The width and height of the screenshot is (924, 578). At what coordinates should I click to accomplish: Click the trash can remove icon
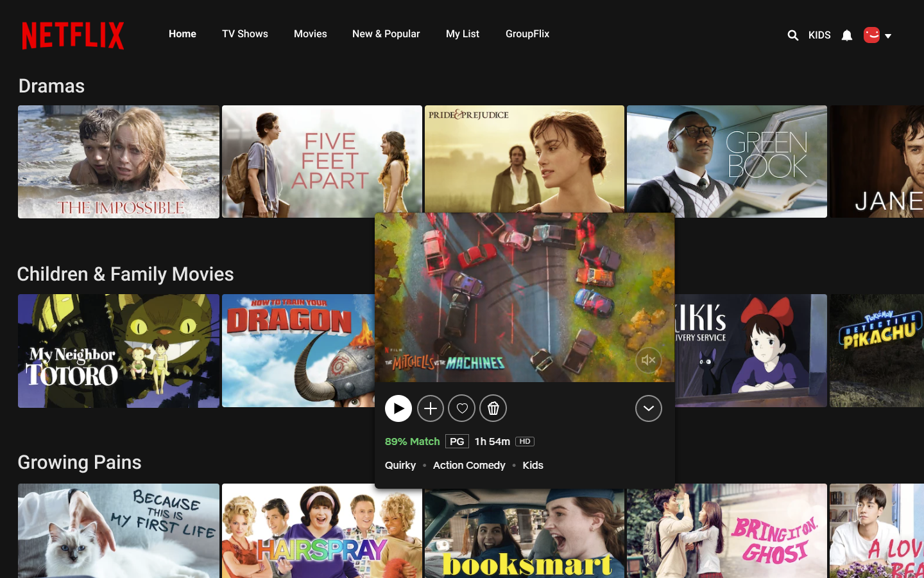pos(493,408)
